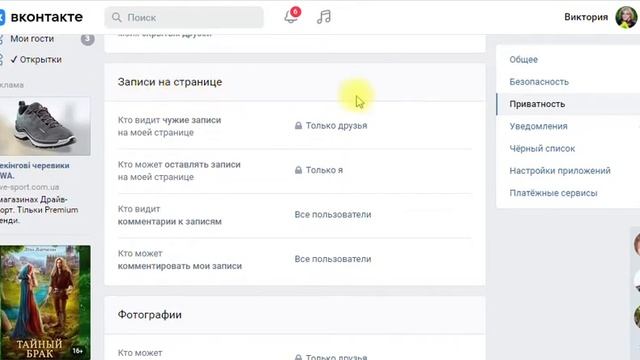Click lock icon beside Только я
The image size is (640, 360).
(x=298, y=170)
